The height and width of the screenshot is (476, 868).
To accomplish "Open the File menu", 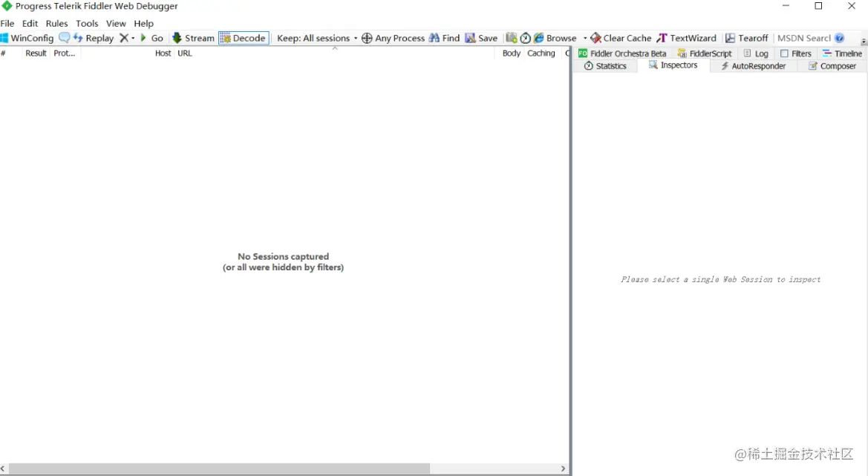I will (x=7, y=23).
